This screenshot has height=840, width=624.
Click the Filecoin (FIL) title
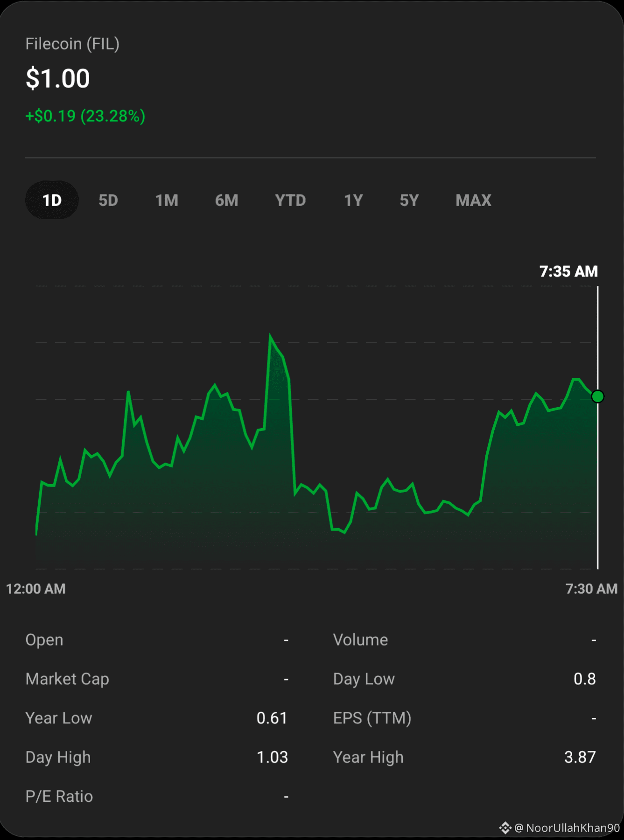pos(72,44)
